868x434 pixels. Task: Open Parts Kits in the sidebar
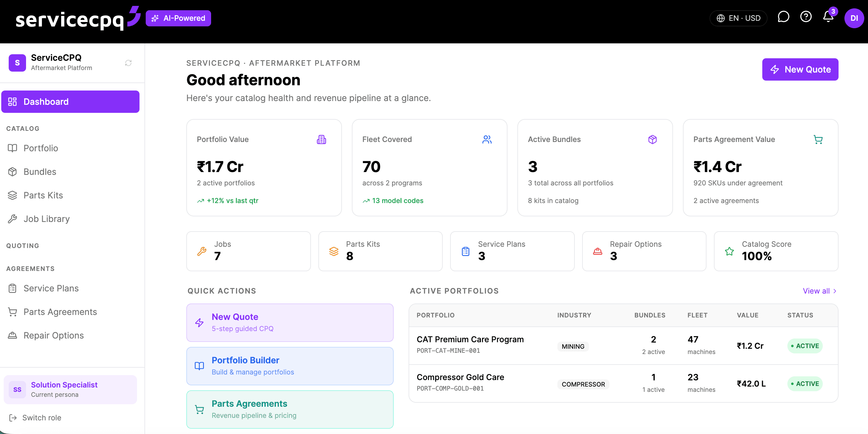pyautogui.click(x=70, y=195)
